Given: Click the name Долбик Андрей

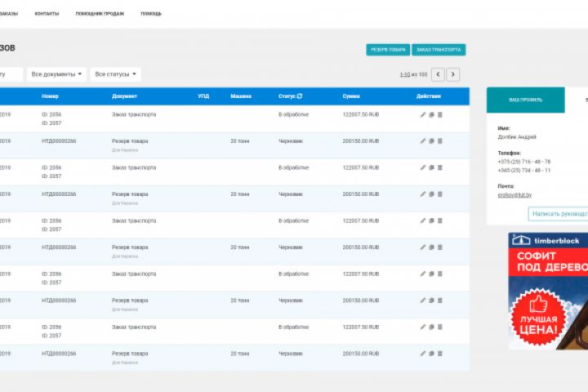Looking at the screenshot, I should (x=517, y=137).
